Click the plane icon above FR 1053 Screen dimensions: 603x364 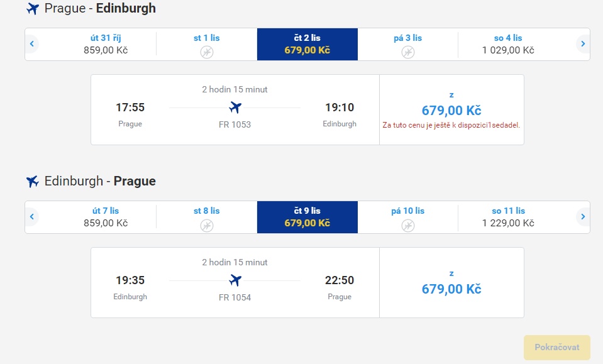point(235,108)
